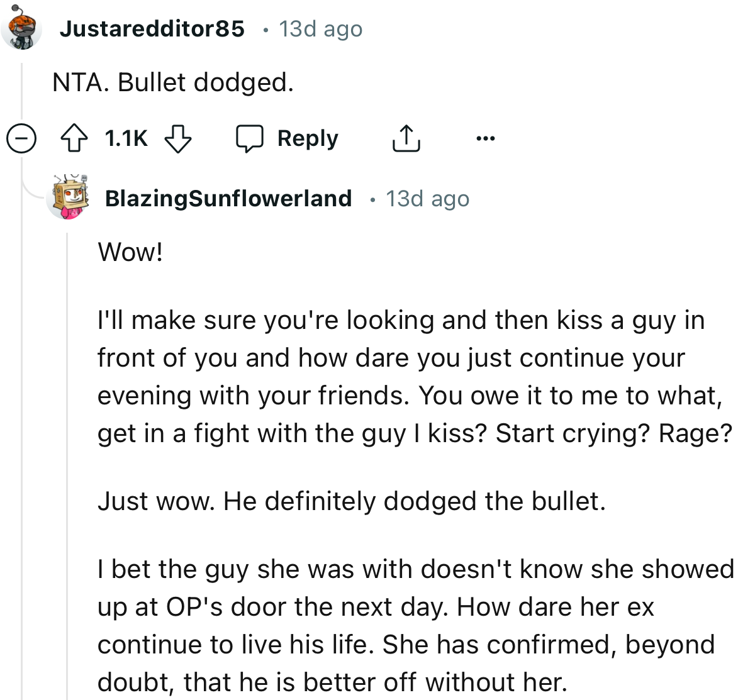This screenshot has height=700, width=738.
Task: Toggle the comment's upvote off by clicking it again
Action: [74, 138]
